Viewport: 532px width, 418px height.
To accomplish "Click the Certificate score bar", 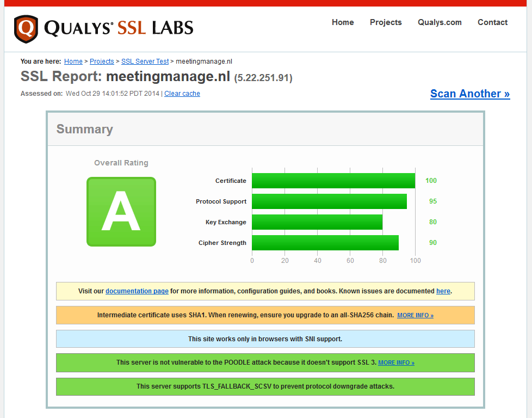I will pos(333,181).
